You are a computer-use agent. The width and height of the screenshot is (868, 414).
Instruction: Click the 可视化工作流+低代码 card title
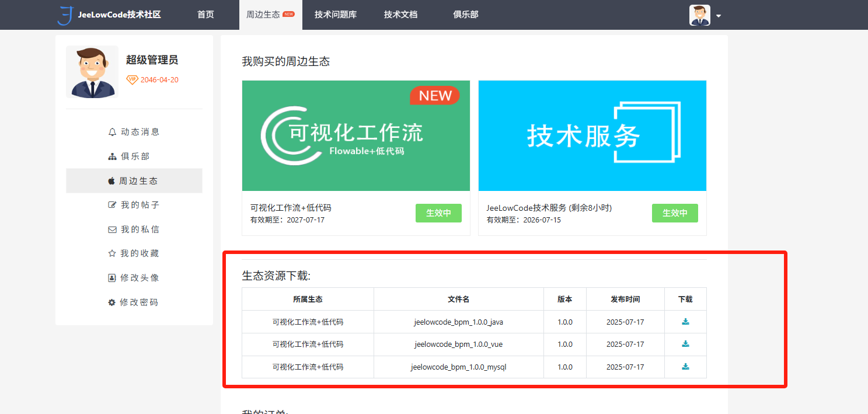[x=291, y=208]
